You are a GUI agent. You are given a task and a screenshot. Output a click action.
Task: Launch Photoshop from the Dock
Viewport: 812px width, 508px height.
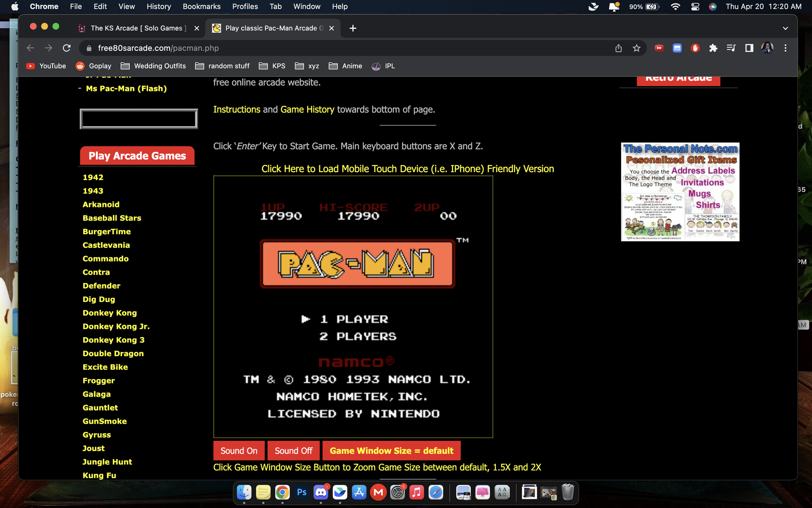(x=302, y=492)
